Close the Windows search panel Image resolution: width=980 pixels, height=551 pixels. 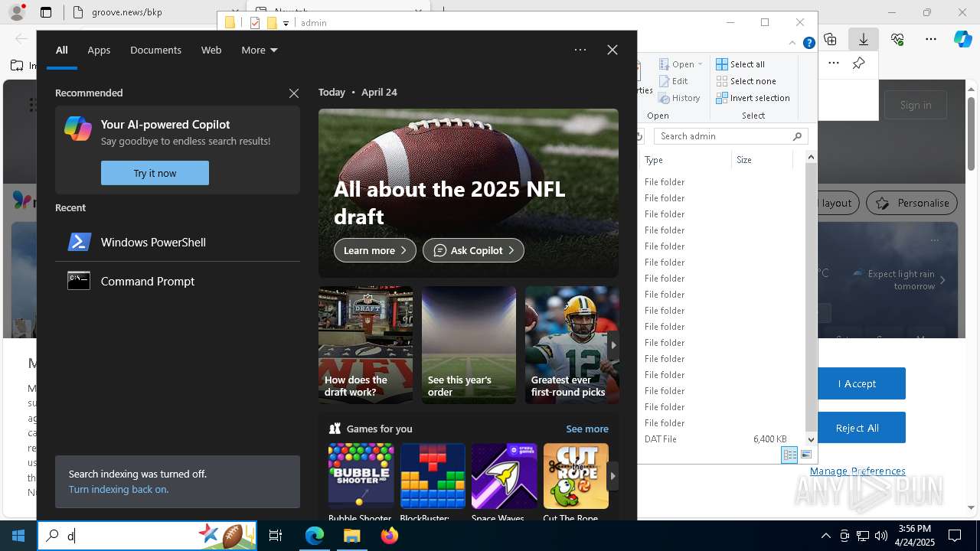(x=612, y=50)
